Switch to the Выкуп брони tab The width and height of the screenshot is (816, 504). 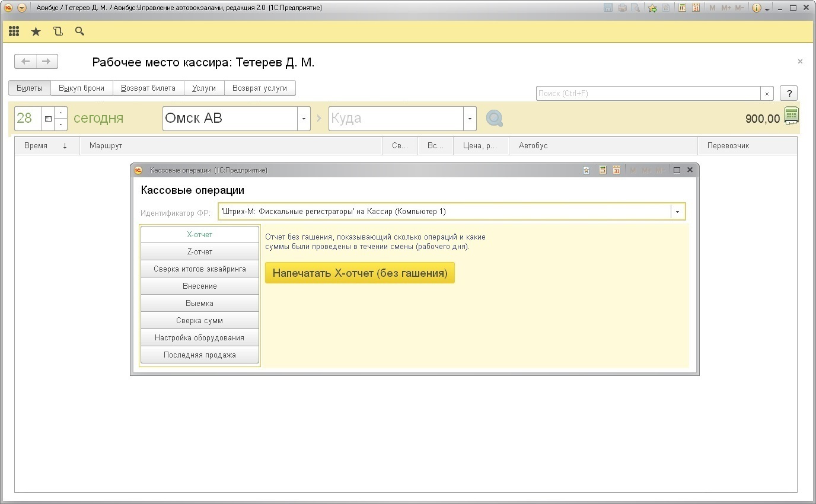[x=81, y=88]
